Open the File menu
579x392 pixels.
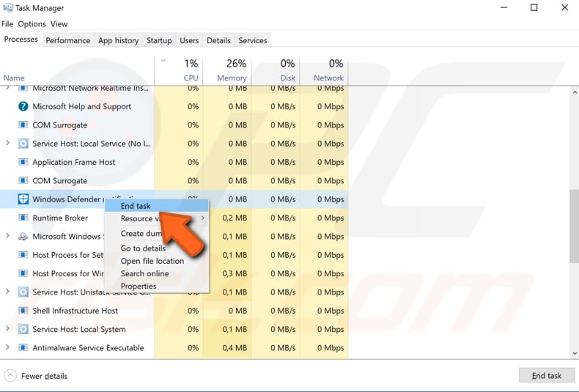7,24
